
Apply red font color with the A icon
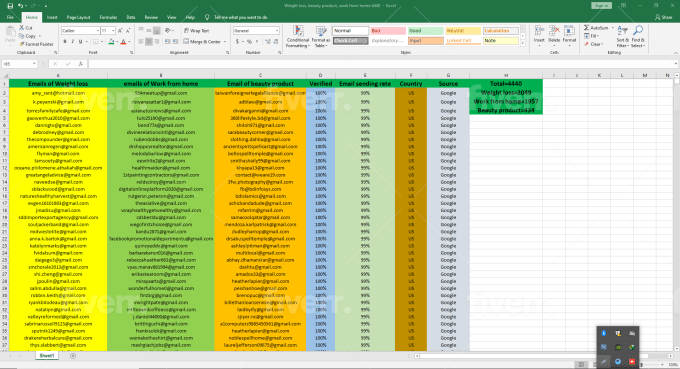(x=123, y=42)
